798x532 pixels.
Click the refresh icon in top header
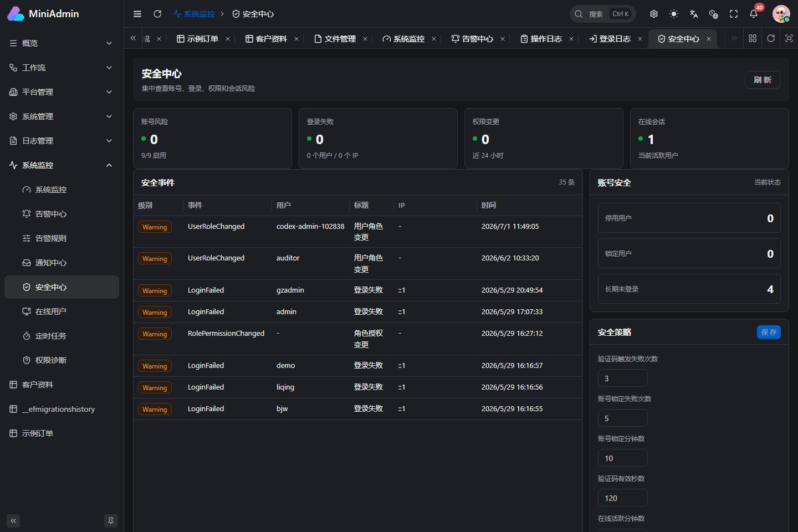click(157, 14)
